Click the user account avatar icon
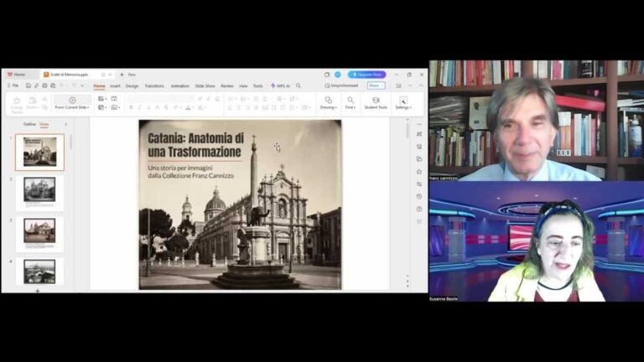Viewport: 644px width, 362px height. pos(338,75)
